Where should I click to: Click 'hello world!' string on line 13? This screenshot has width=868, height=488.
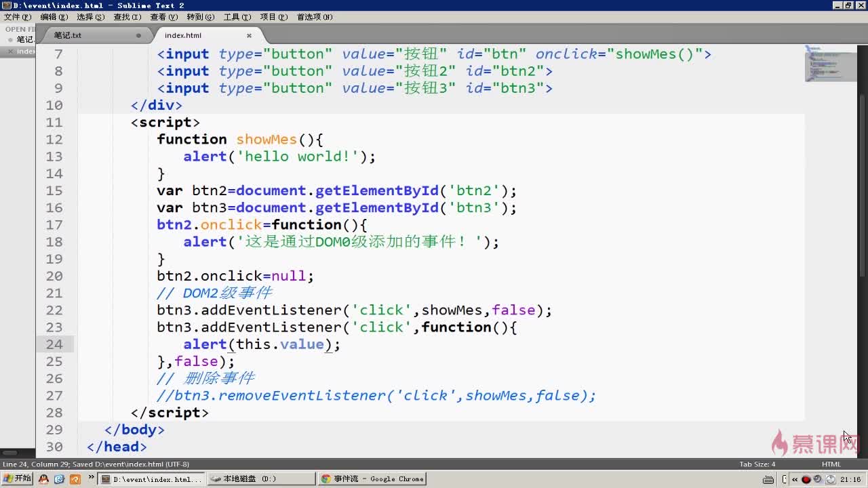tap(297, 157)
